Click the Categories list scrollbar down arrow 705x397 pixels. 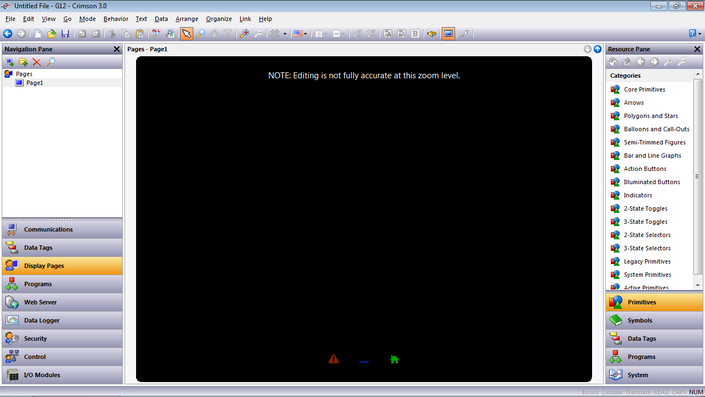(x=698, y=285)
